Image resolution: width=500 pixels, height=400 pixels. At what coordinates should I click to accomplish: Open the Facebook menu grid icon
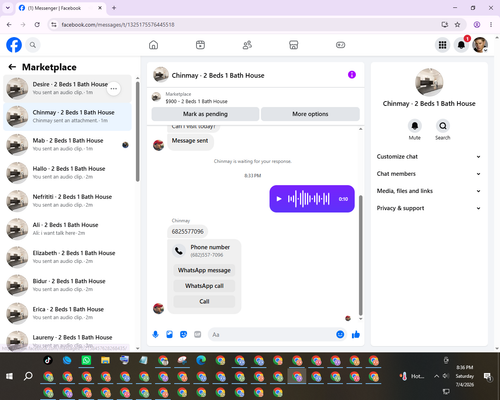(x=442, y=45)
